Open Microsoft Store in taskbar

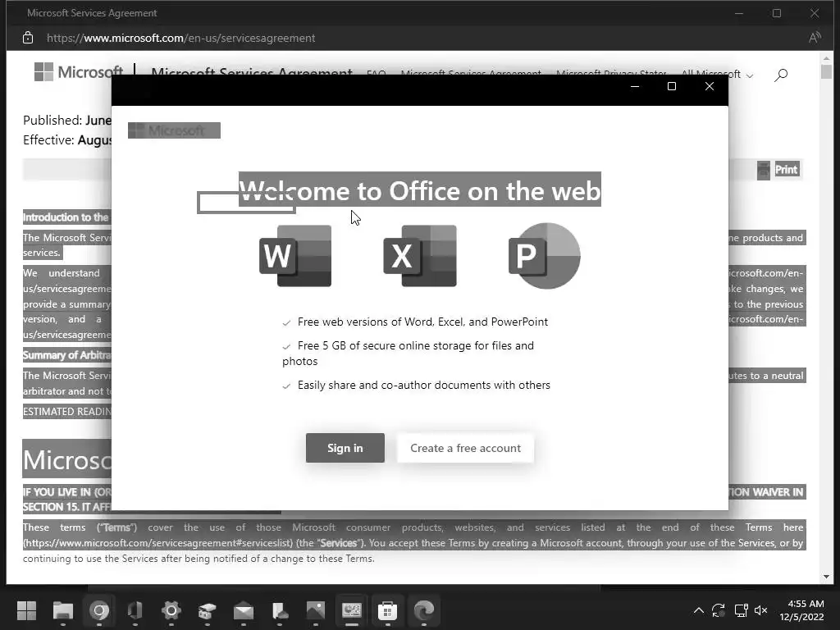(x=387, y=610)
